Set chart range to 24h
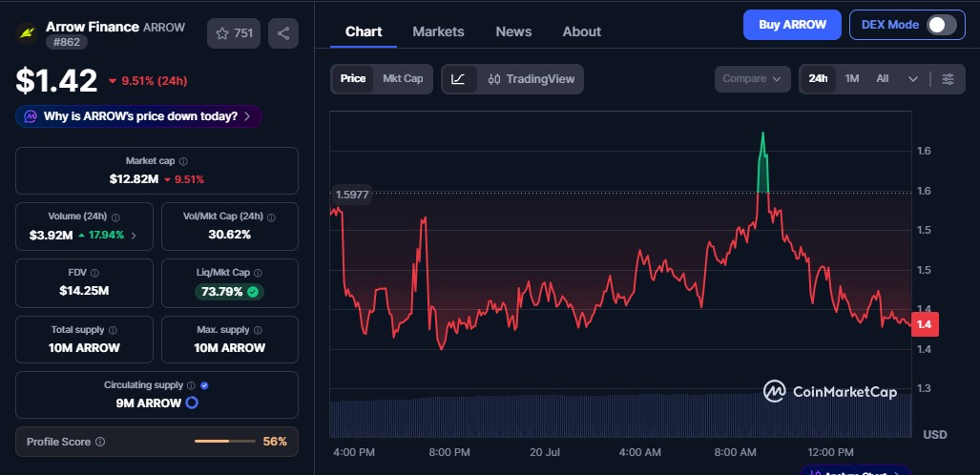Viewport: 980px width, 475px height. (818, 79)
